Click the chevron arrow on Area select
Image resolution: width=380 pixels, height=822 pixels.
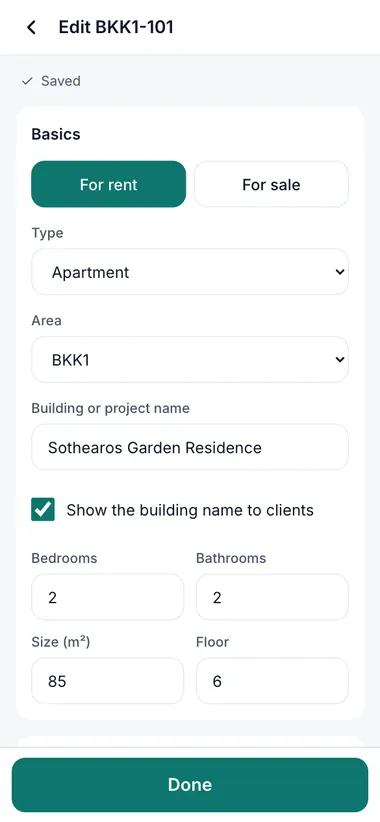pyautogui.click(x=340, y=360)
